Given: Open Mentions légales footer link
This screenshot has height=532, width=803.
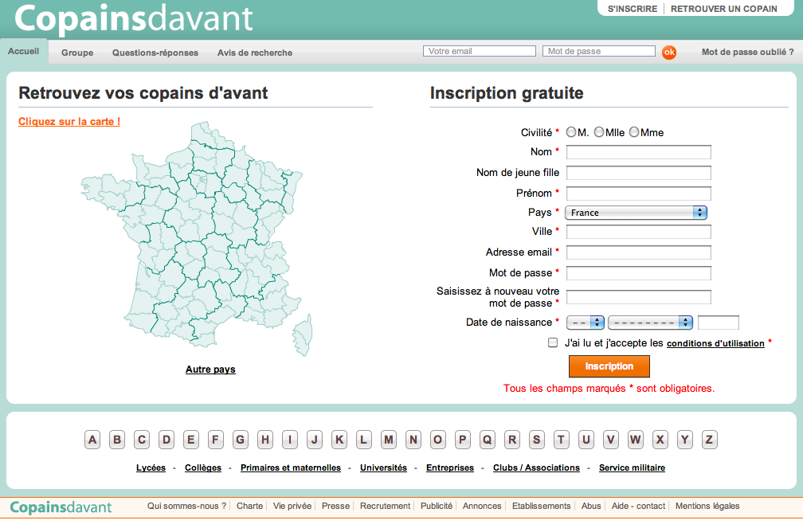Looking at the screenshot, I should pyautogui.click(x=707, y=506).
